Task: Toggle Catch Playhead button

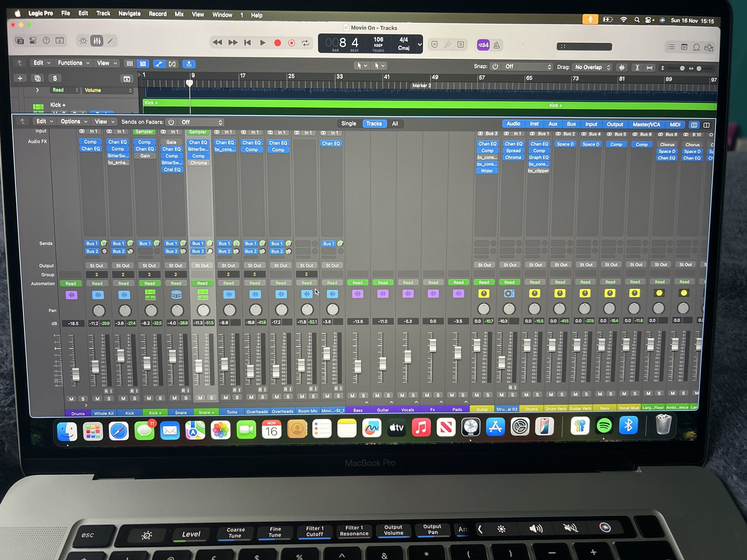Action: tap(189, 64)
